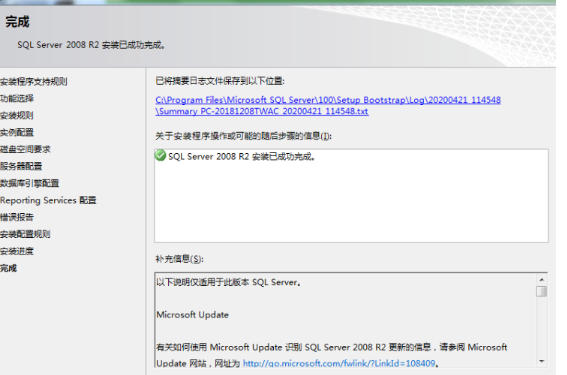This screenshot has height=375, width=567.
Task: Click the 完成 page heading
Action: click(x=17, y=22)
